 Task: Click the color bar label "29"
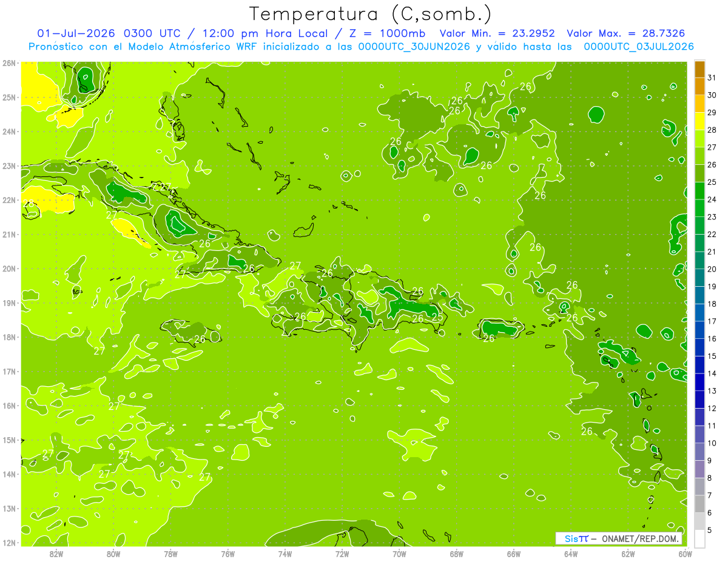click(x=712, y=112)
